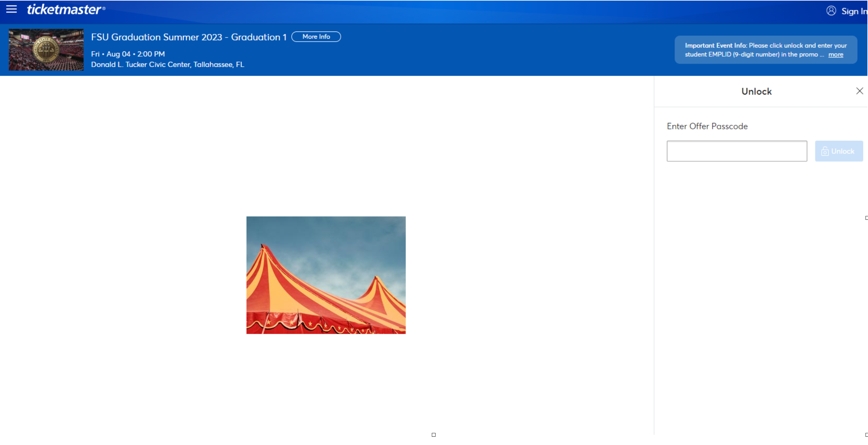Click the padlock icon on the Unlock button
The width and height of the screenshot is (868, 445).
click(825, 151)
